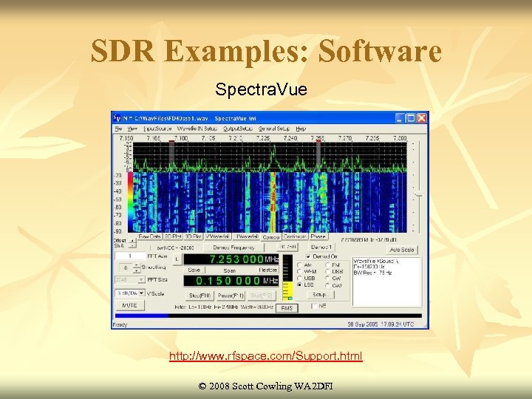
Task: Click the wave file playback progress bar
Action: (268, 316)
